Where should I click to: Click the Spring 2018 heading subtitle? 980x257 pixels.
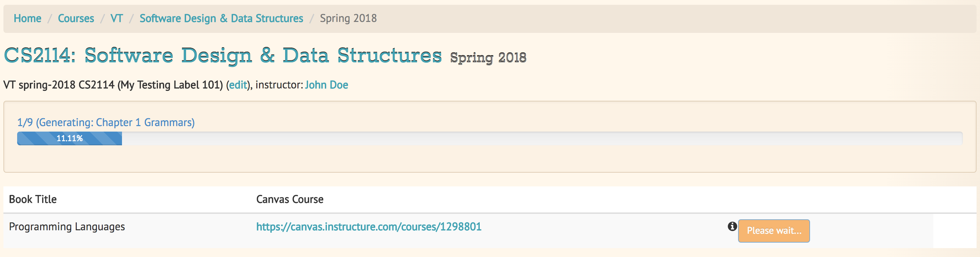(488, 58)
